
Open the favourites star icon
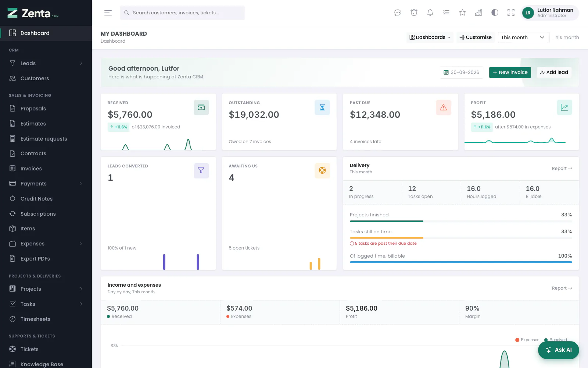pos(462,13)
